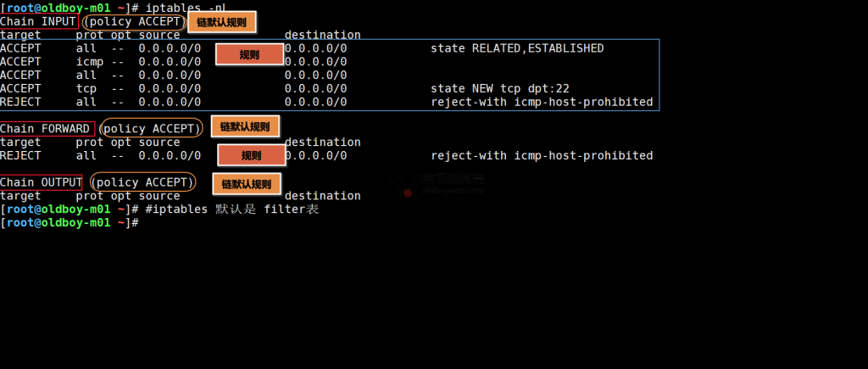Viewport: 868px width, 369px height.
Task: Click the red-boxed Chain INPUT label
Action: 40,21
